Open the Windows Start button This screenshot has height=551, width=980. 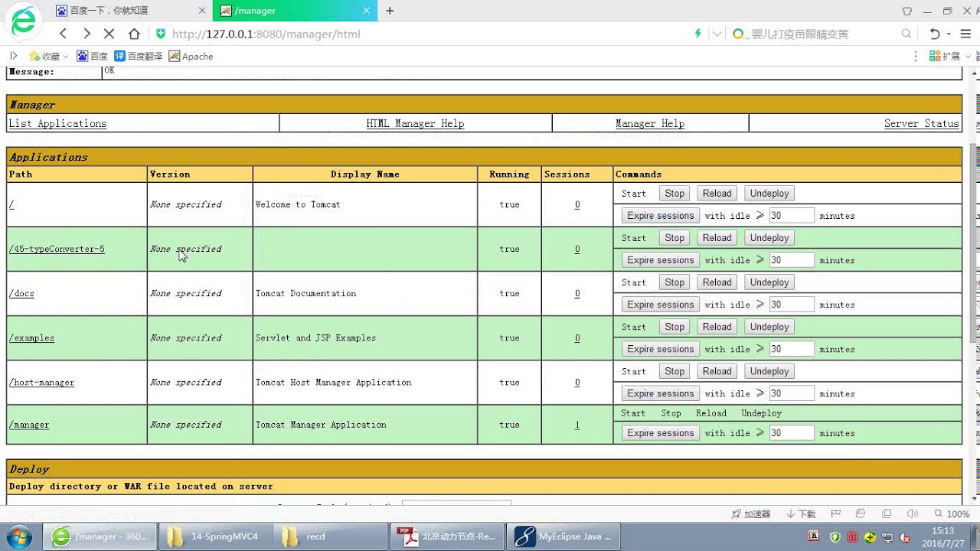[x=21, y=536]
